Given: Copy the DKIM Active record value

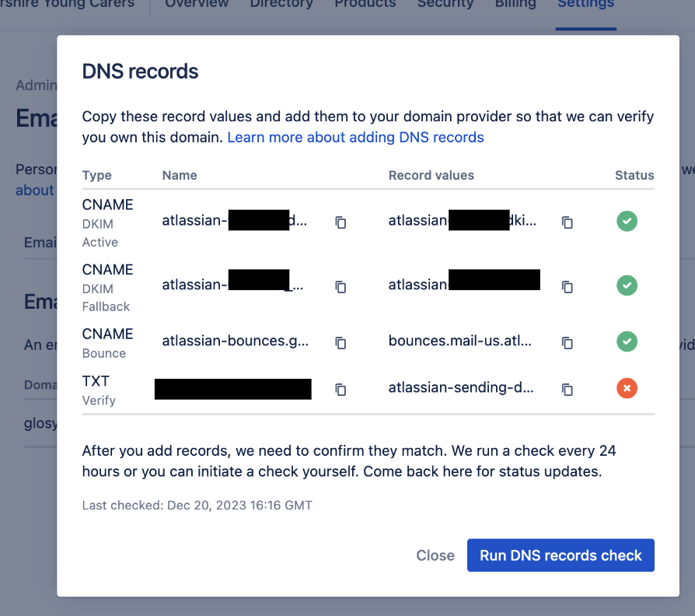Looking at the screenshot, I should click(x=567, y=222).
